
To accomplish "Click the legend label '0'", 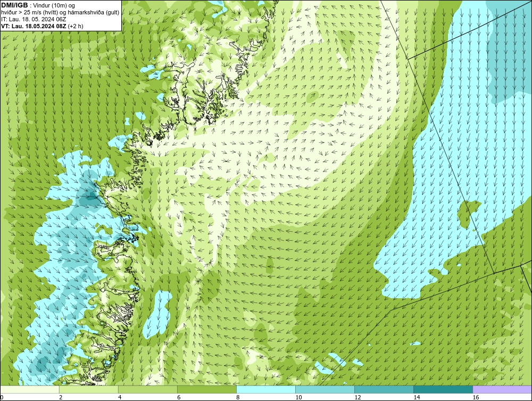I will click(2, 397).
